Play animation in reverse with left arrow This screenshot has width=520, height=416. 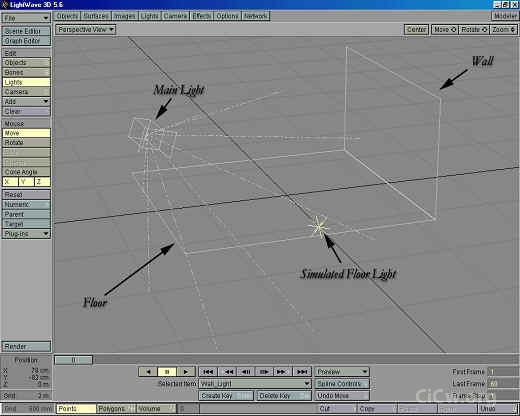pos(148,372)
